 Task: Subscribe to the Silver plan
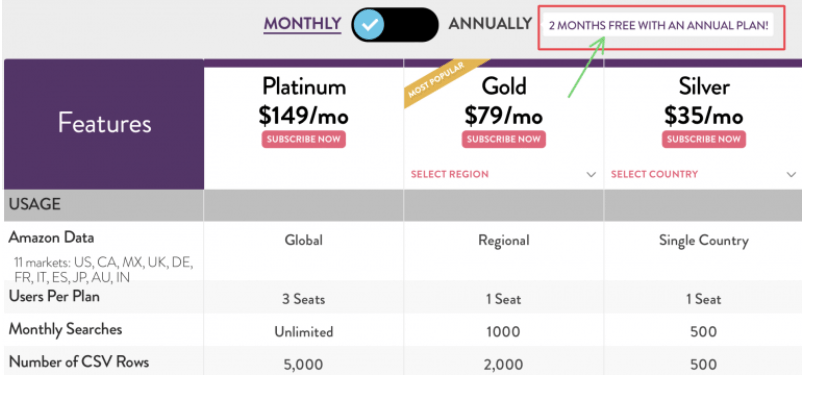tap(704, 140)
